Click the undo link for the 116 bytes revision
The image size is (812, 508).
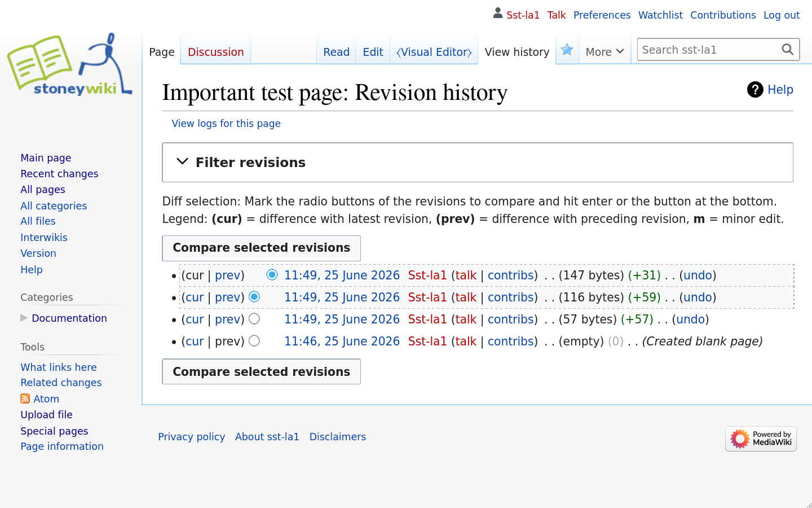698,297
